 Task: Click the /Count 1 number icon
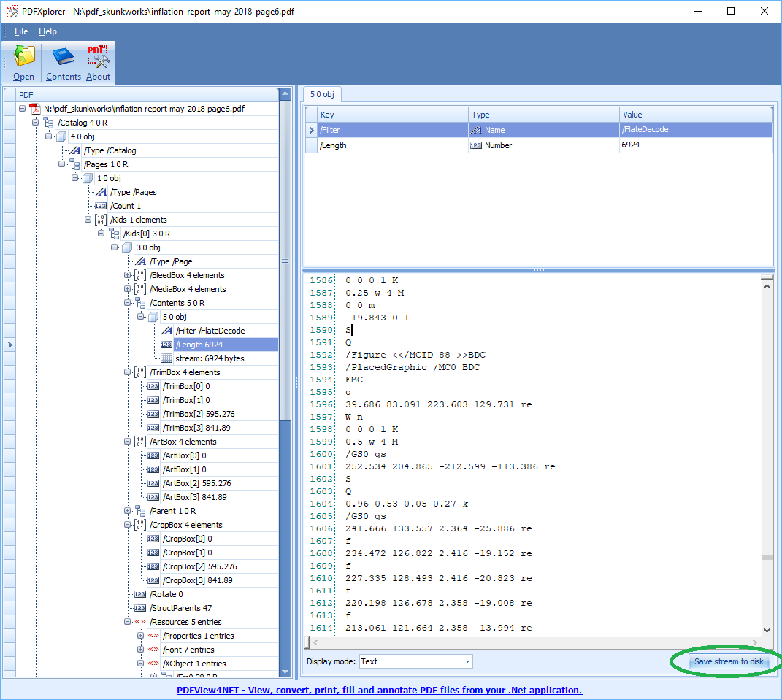tap(101, 206)
